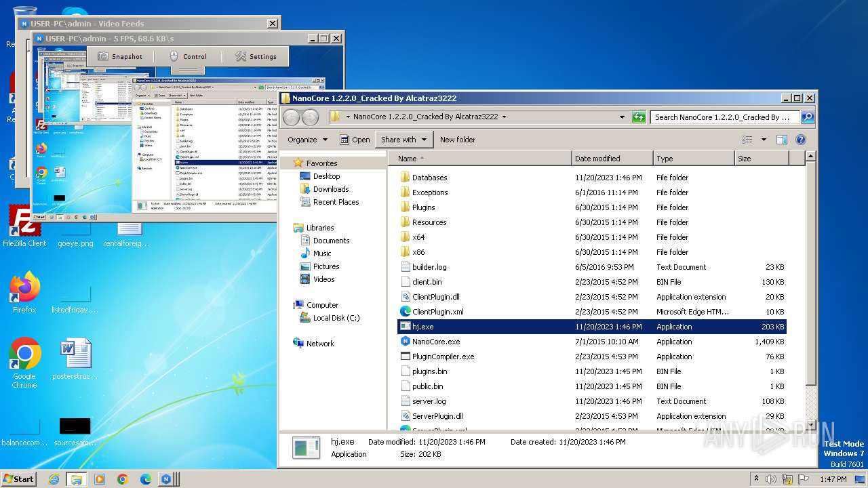This screenshot has height=488, width=868.
Task: Click New folder in the toolbar
Action: [458, 140]
